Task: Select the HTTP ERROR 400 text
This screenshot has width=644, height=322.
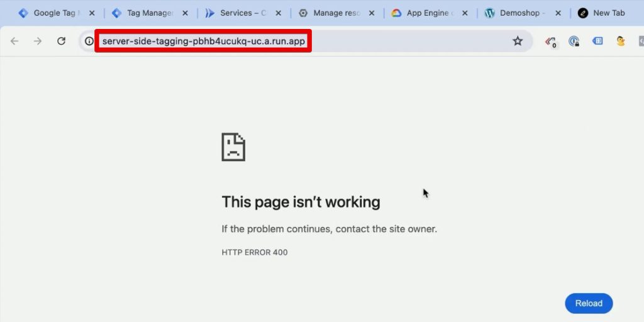Action: coord(255,253)
